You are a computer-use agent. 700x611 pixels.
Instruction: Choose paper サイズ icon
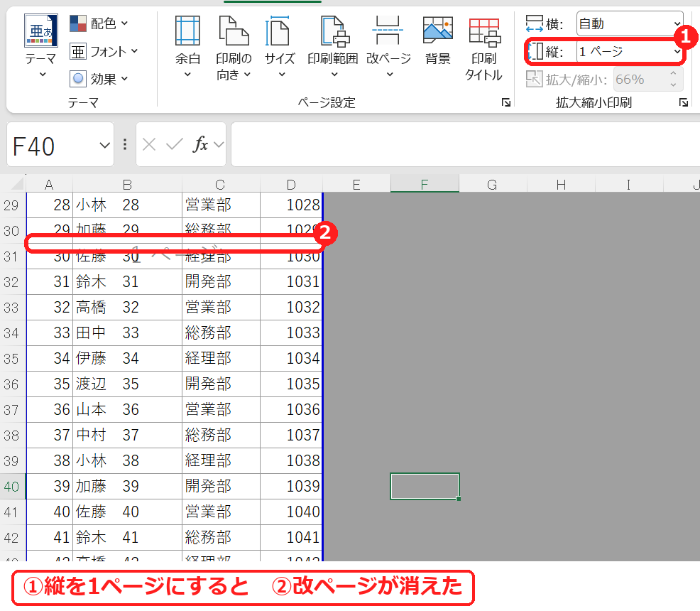(280, 46)
